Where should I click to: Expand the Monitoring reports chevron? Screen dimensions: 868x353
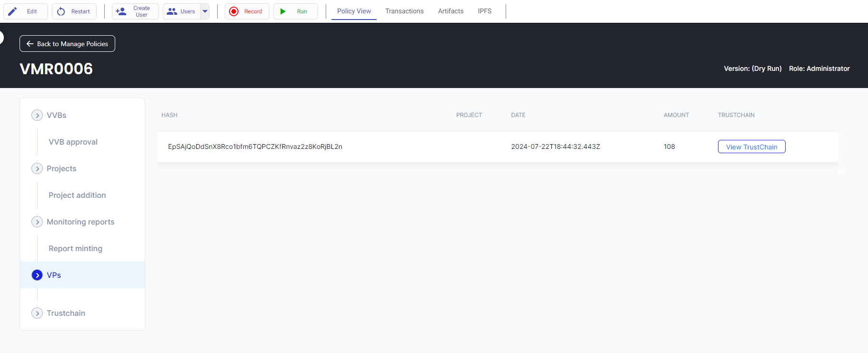(37, 222)
